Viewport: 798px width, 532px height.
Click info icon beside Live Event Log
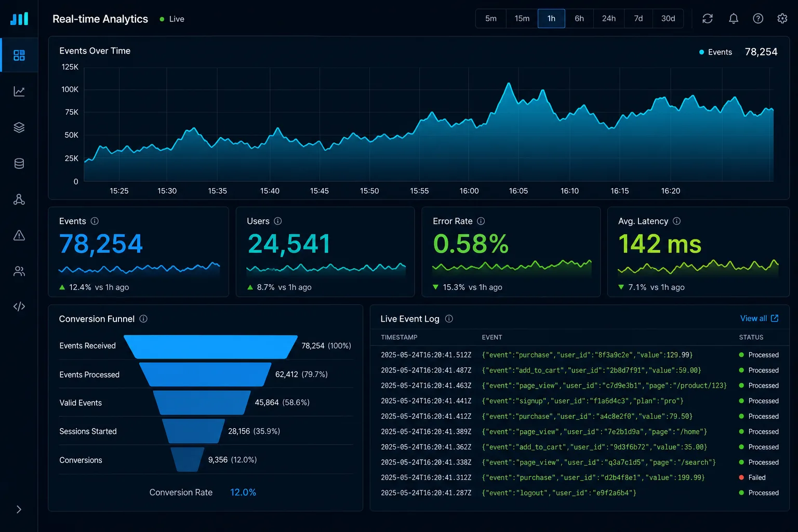pos(449,318)
